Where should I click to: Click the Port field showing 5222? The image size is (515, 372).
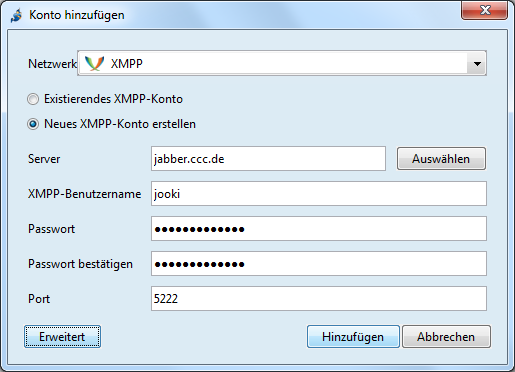pos(319,298)
